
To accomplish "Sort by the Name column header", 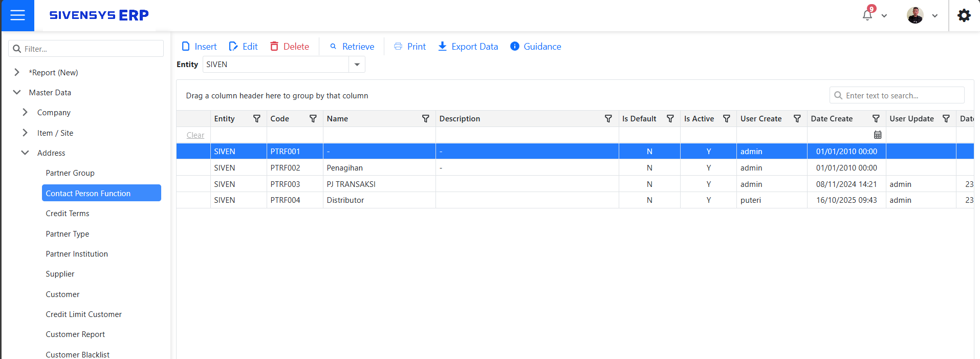I will pyautogui.click(x=337, y=119).
